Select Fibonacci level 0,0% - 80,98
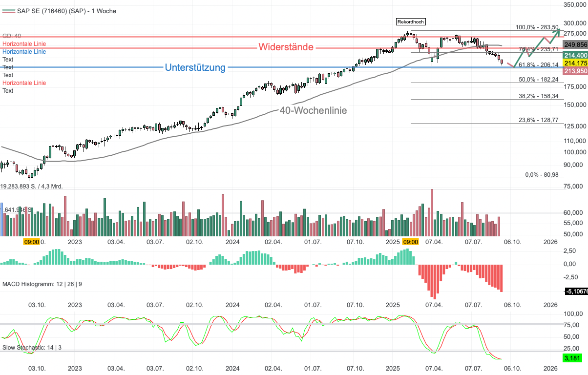The width and height of the screenshot is (588, 375). pyautogui.click(x=542, y=175)
